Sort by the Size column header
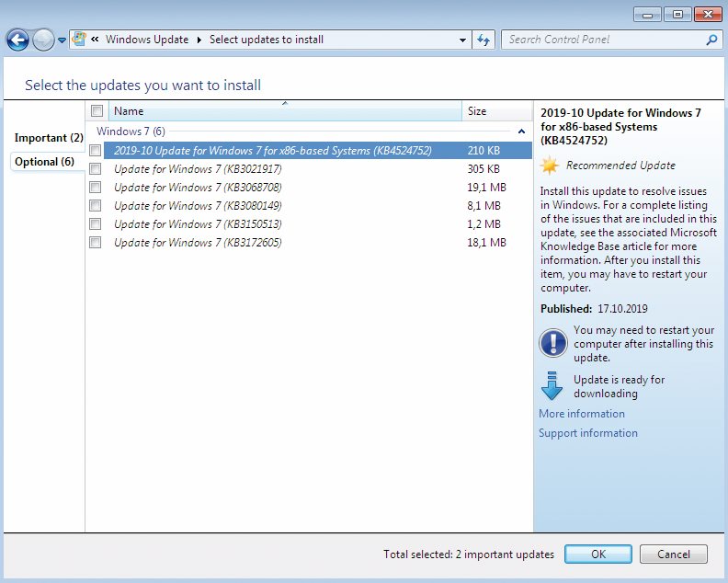The height and width of the screenshot is (583, 728). pyautogui.click(x=496, y=111)
